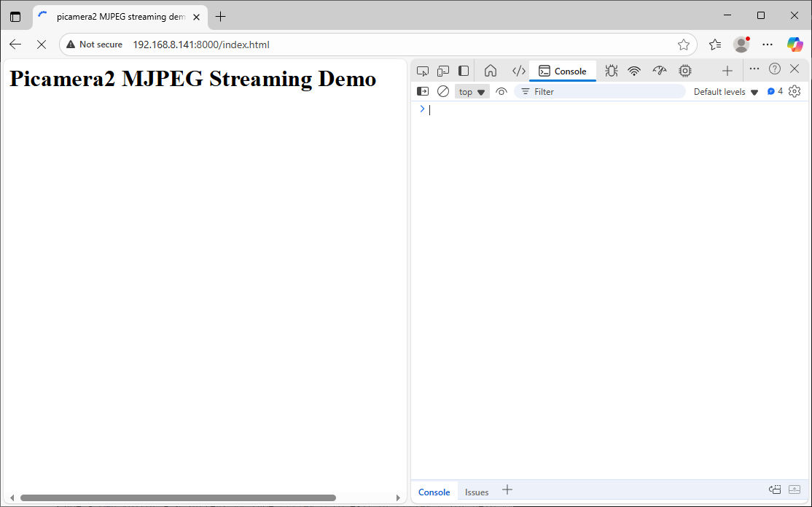
Task: Open the DevTools Welcome tab
Action: coord(491,71)
